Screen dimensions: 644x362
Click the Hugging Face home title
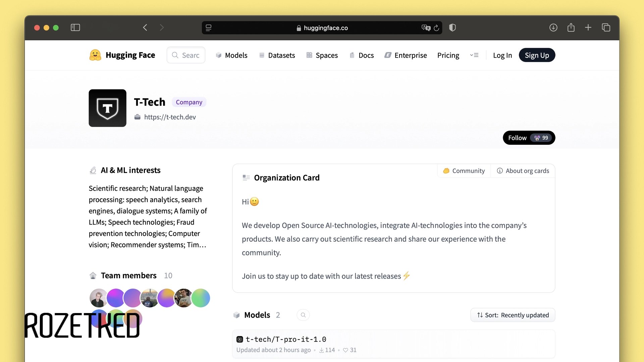130,55
